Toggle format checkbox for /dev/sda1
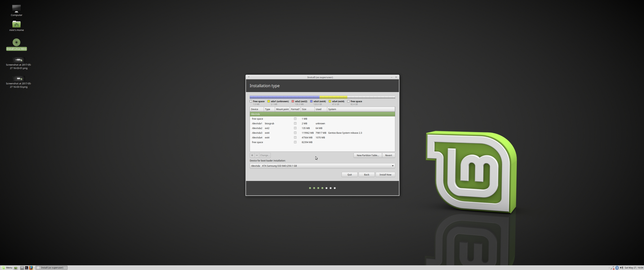 click(295, 124)
